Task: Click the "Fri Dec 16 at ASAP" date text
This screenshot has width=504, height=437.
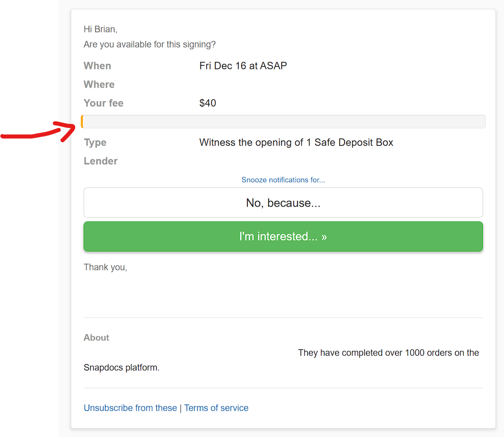Action: pos(243,66)
